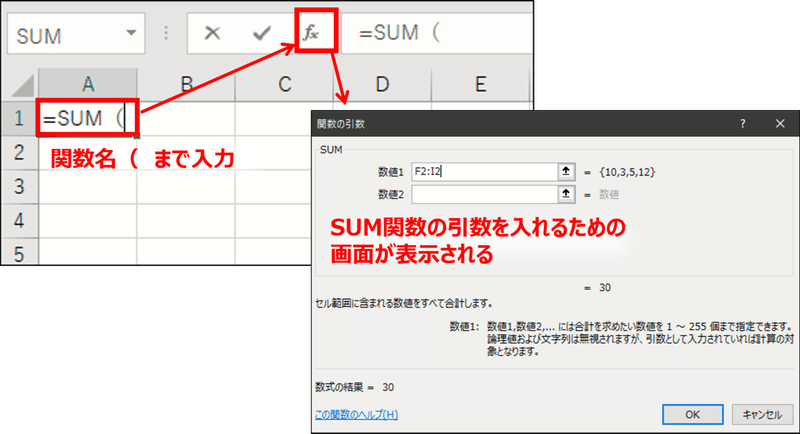800x434 pixels.
Task: Click the 関数の引数 dialog title
Action: tap(341, 124)
